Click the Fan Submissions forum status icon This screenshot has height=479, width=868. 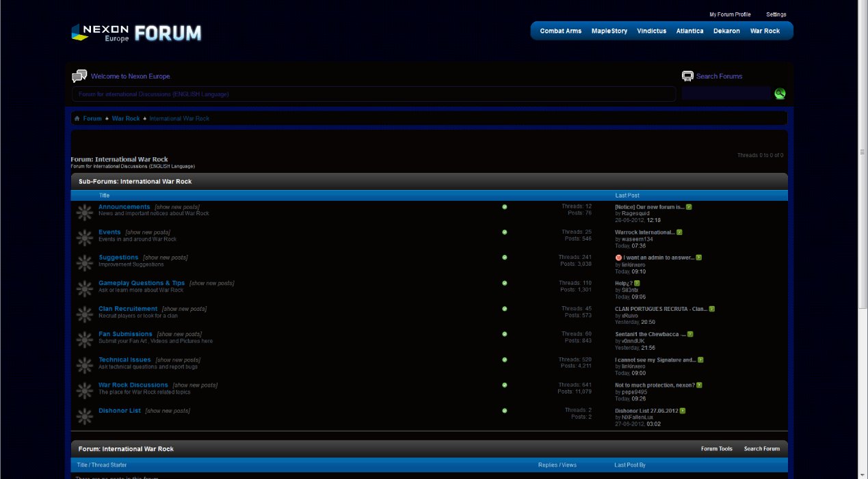click(85, 340)
